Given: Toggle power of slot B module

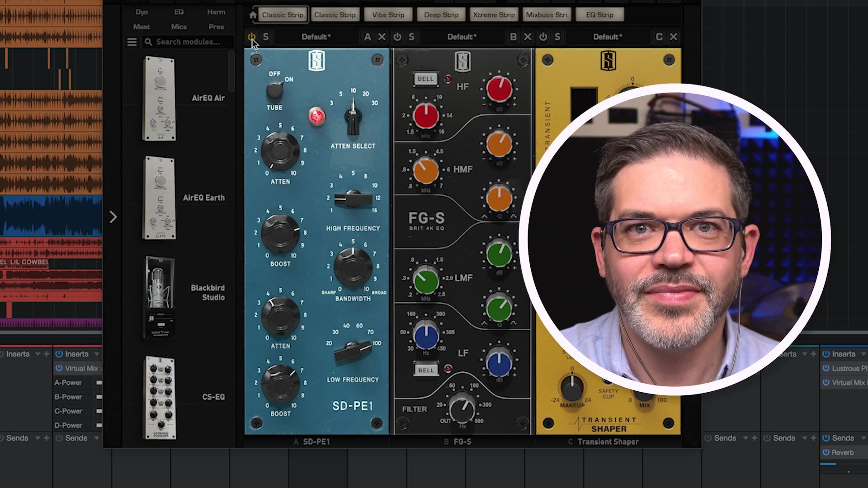Looking at the screenshot, I should 397,37.
